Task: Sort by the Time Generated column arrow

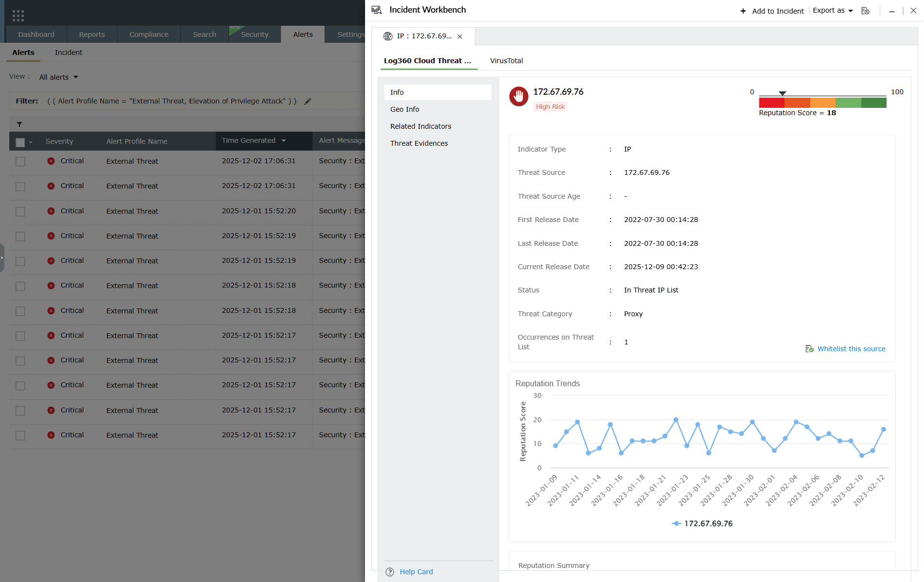Action: tap(283, 140)
